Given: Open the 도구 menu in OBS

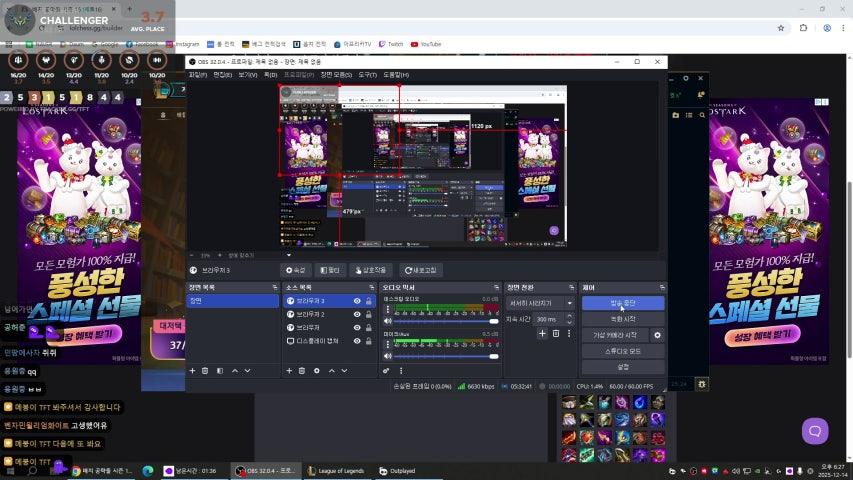Looking at the screenshot, I should (368, 74).
